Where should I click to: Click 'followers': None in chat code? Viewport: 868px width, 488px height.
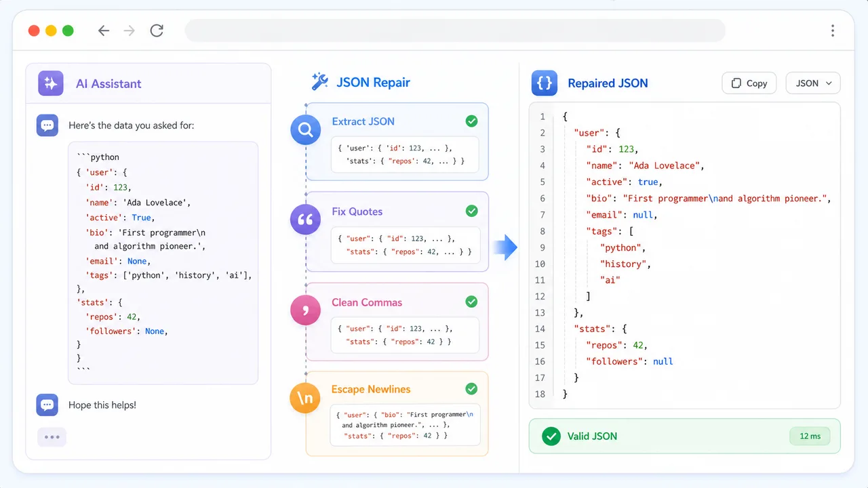point(126,331)
